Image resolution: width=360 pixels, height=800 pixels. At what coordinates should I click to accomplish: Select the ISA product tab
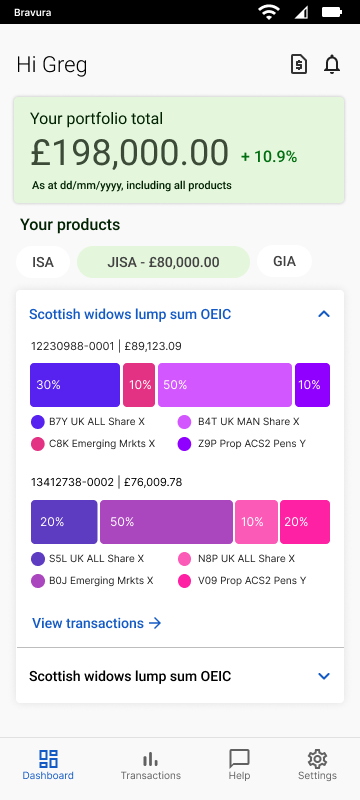[43, 262]
